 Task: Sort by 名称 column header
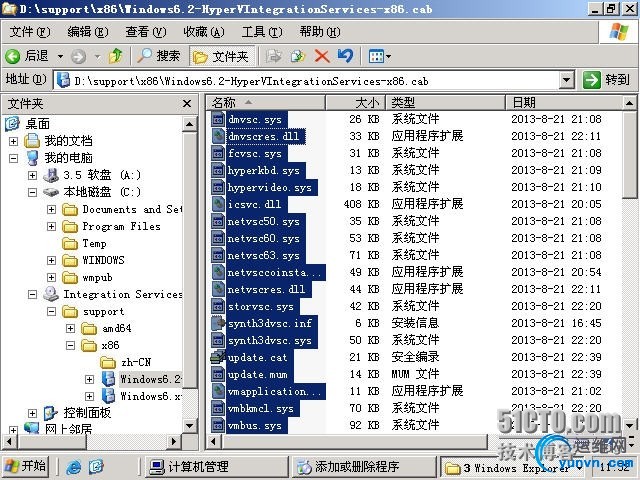(265, 102)
